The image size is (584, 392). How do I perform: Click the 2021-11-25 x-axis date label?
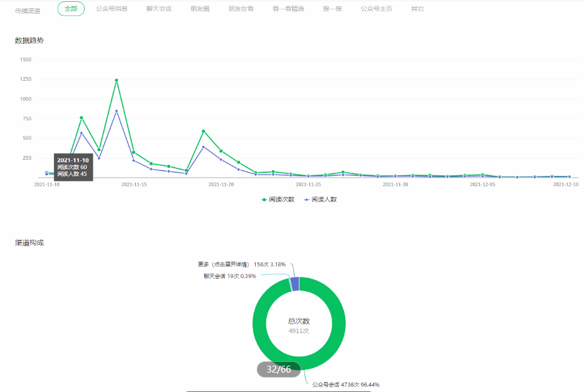click(x=308, y=184)
